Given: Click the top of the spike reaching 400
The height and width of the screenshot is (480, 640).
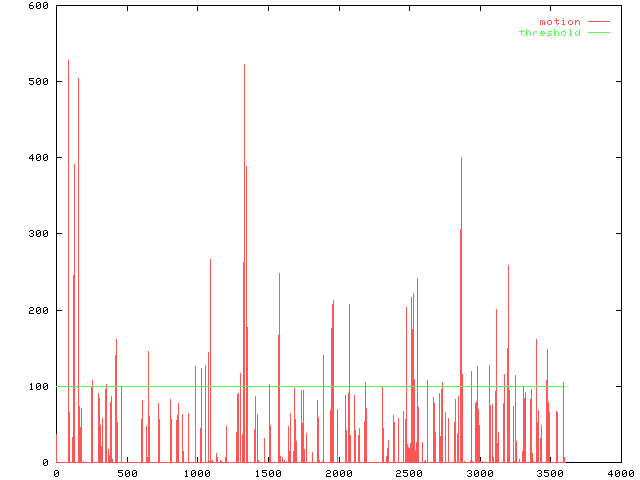Looking at the screenshot, I should [461, 158].
